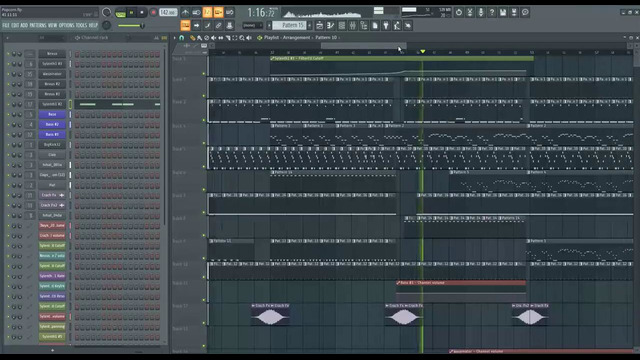This screenshot has height=360, width=640.
Task: Enable wait for input before playing
Action: [x=196, y=13]
